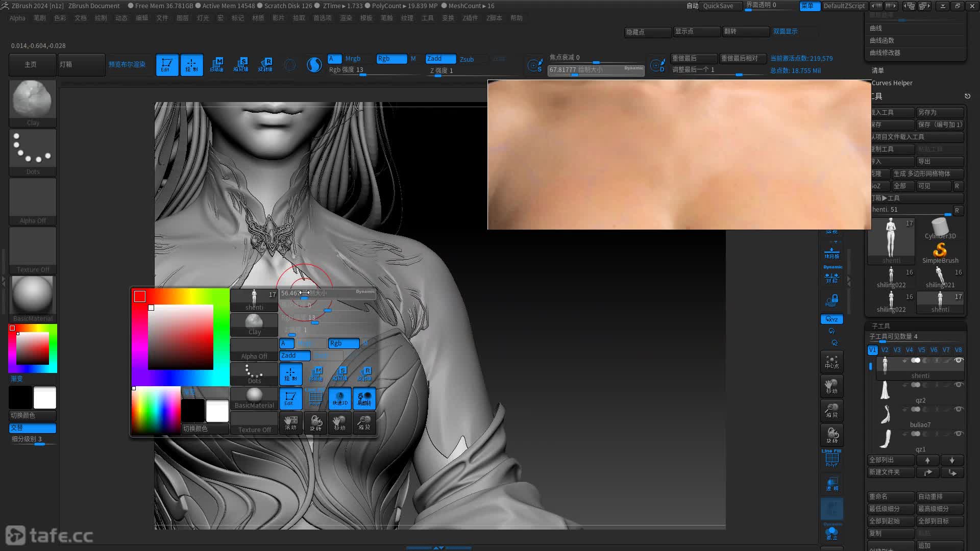Toggle the Zsub mode in top toolbar

click(x=467, y=59)
